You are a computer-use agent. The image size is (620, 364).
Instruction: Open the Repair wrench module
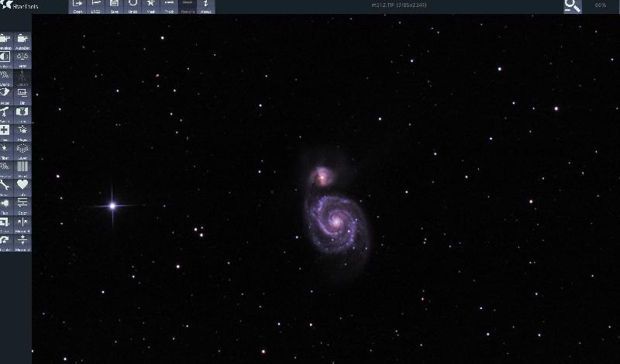click(5, 187)
